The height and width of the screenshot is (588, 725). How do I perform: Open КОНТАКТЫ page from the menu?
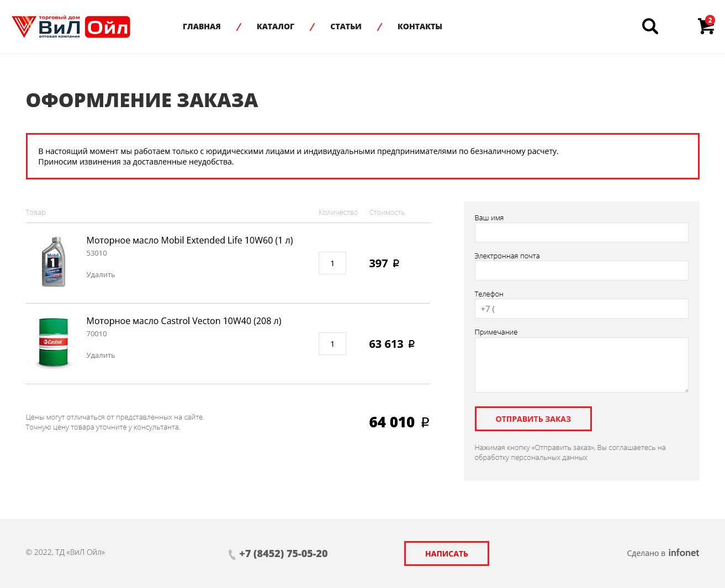tap(420, 26)
